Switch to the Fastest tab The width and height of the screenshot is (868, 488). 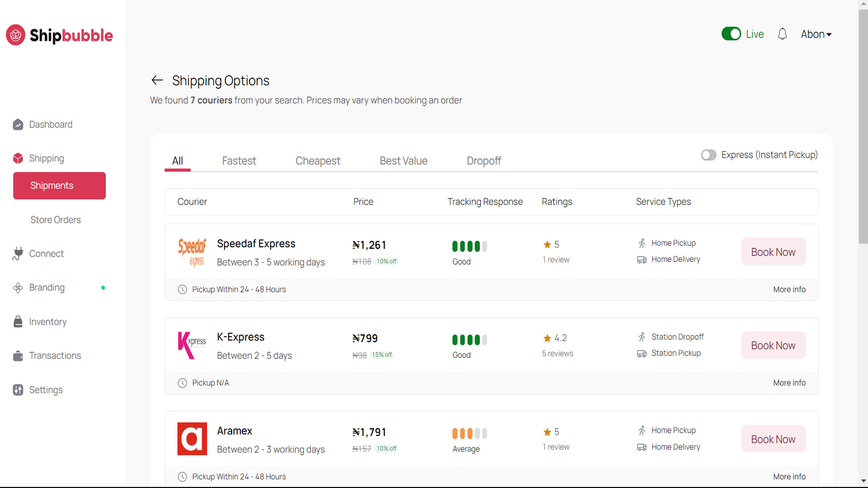239,161
